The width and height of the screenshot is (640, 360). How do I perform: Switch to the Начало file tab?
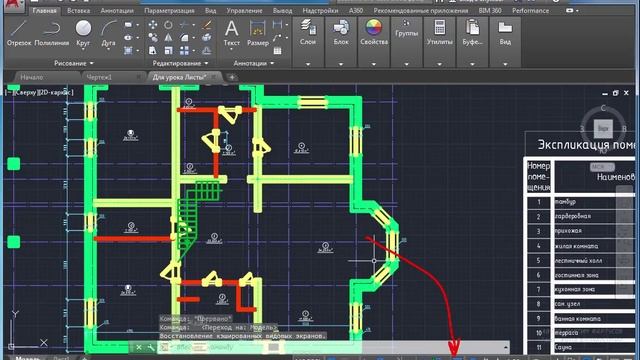32,77
